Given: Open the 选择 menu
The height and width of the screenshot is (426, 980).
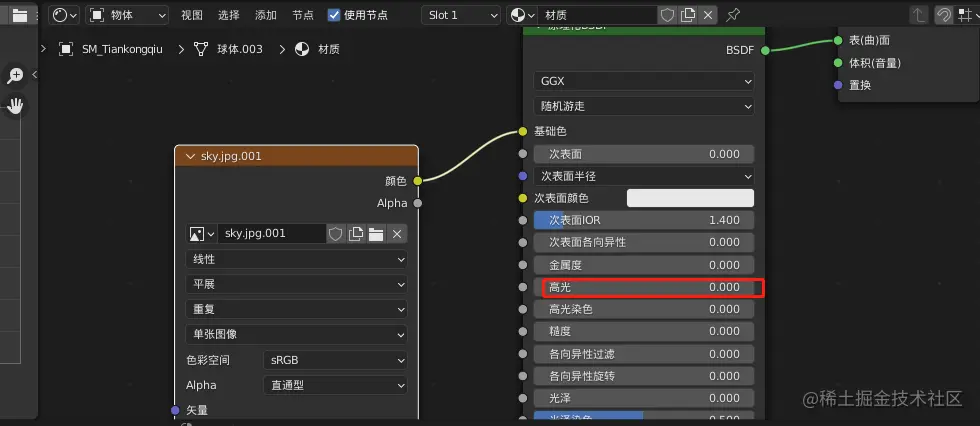Looking at the screenshot, I should tap(229, 15).
